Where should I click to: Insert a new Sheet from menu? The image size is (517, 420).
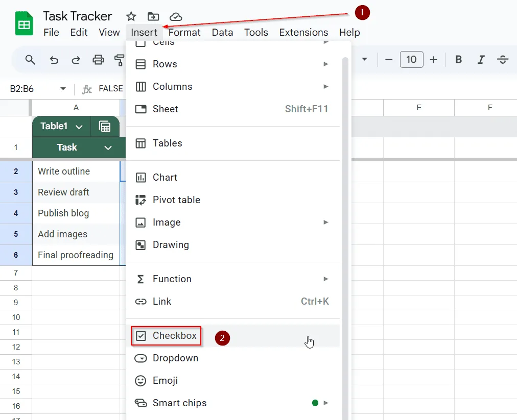233,109
